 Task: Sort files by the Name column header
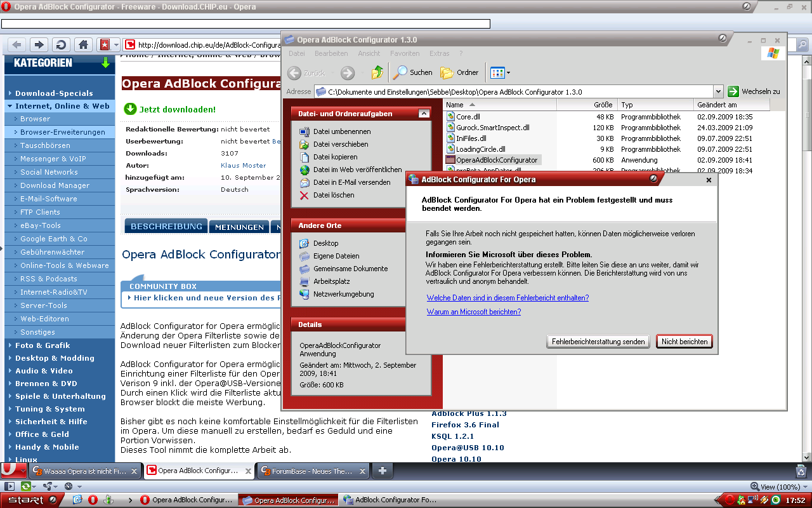pyautogui.click(x=500, y=105)
